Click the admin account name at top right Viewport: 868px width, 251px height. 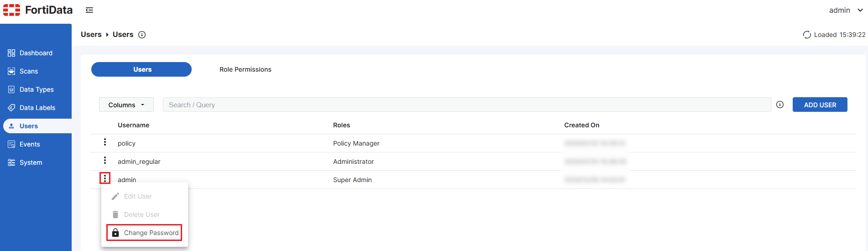point(840,10)
